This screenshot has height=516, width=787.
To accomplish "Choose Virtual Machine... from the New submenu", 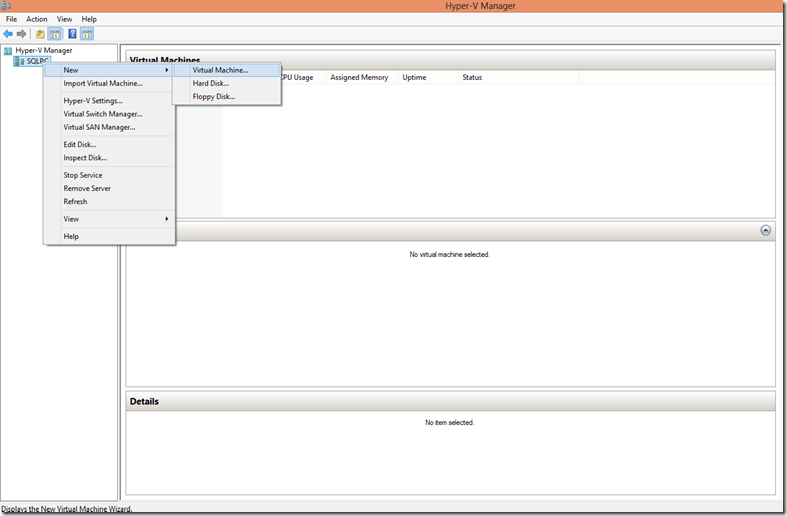I will pos(220,70).
